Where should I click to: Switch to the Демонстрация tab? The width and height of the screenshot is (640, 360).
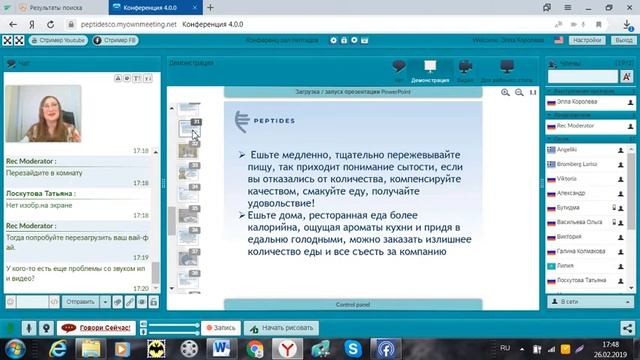(x=430, y=71)
